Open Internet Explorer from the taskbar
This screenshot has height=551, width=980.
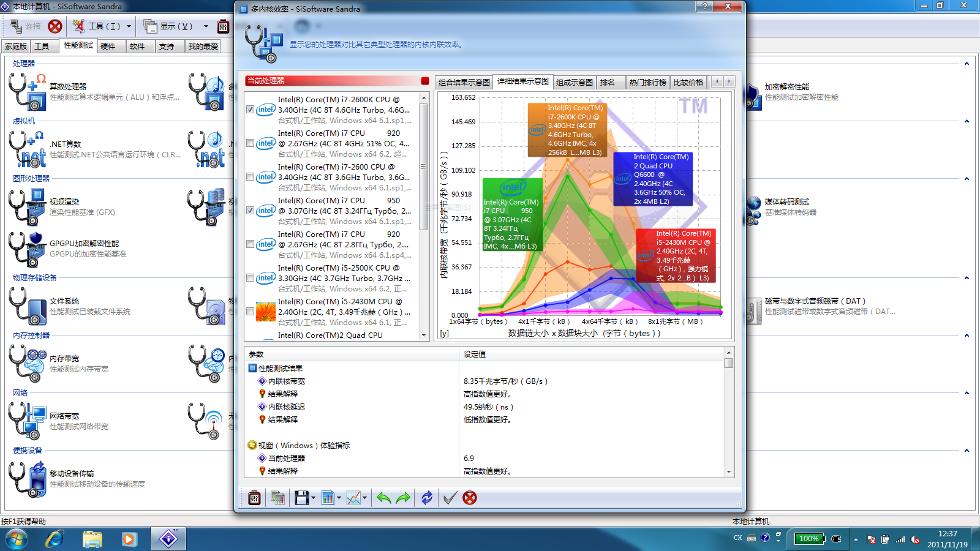coord(55,539)
